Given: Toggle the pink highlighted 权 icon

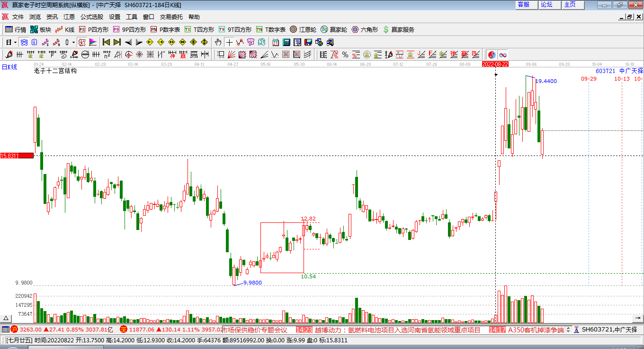Looking at the screenshot, I should pos(82,42).
